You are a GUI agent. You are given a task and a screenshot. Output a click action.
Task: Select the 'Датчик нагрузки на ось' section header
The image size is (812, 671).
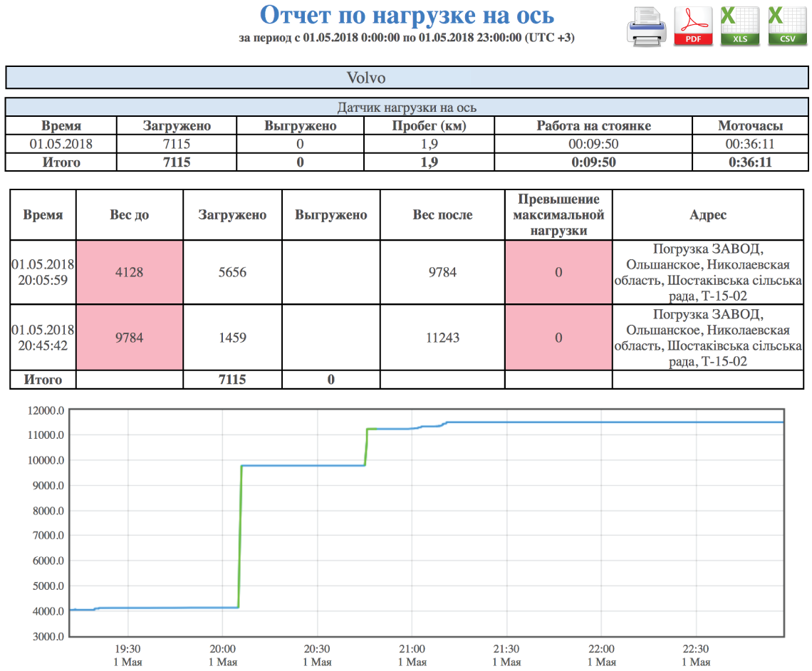tap(407, 108)
